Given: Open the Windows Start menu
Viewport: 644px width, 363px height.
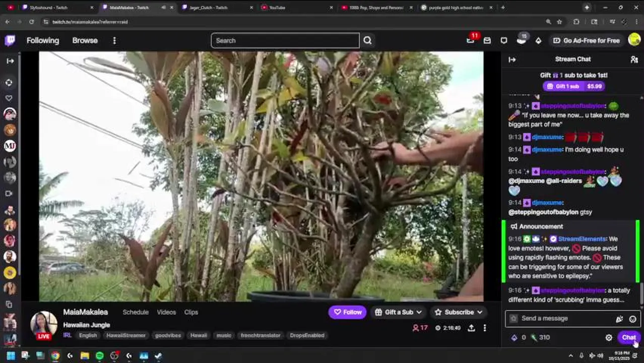Looking at the screenshot, I should pyautogui.click(x=10, y=356).
